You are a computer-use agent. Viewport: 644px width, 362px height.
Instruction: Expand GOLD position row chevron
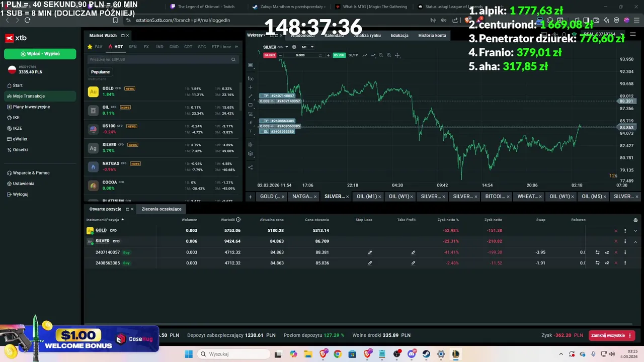pos(635,231)
